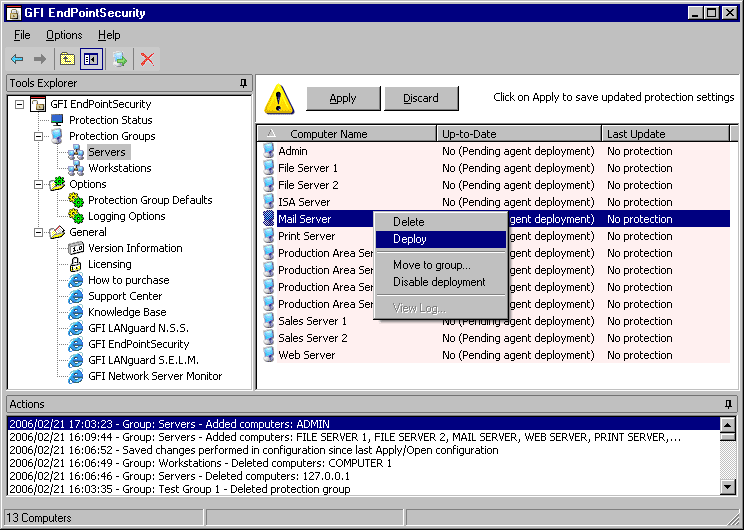Select log entry 'Deleted computers: COMPUTER 1'

pos(364,464)
